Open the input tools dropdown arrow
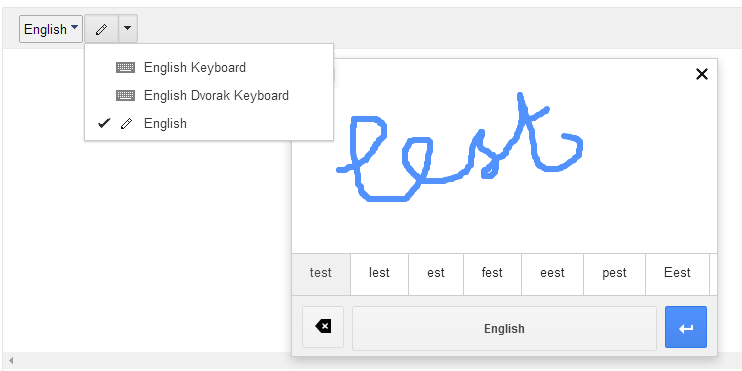This screenshot has width=742, height=371. click(x=127, y=29)
